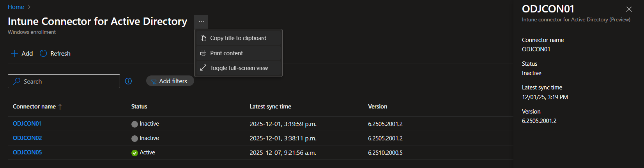
Task: Choose Print content from the menu
Action: [238, 53]
